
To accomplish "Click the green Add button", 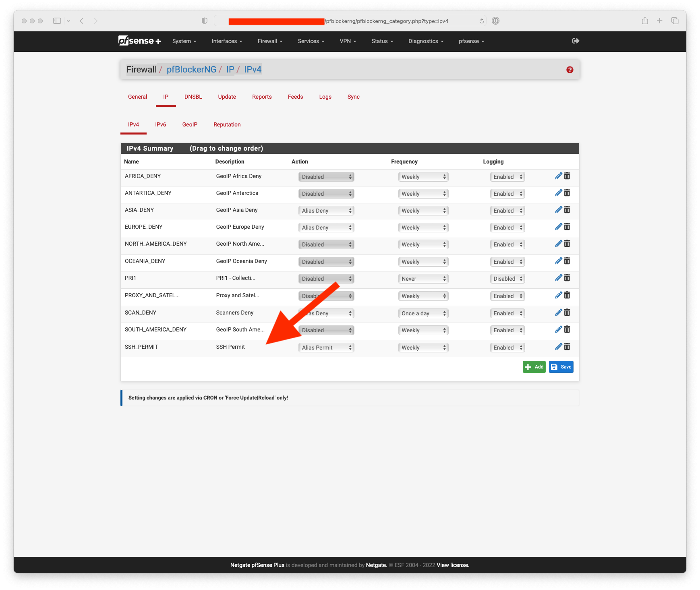I will pyautogui.click(x=534, y=367).
